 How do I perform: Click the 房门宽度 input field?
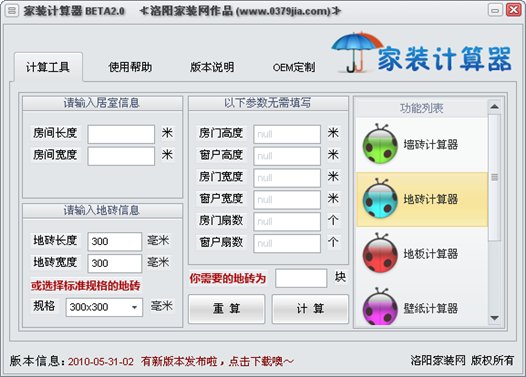tap(287, 178)
